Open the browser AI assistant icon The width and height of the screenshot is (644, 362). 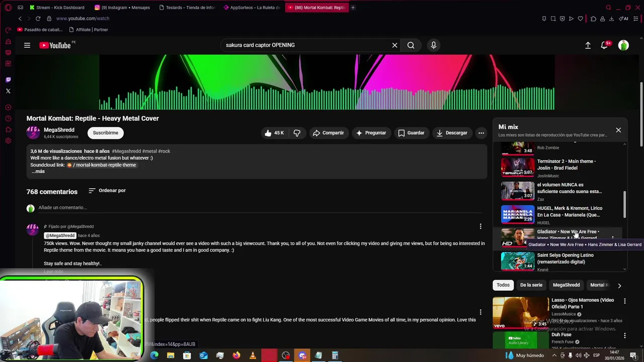click(623, 19)
